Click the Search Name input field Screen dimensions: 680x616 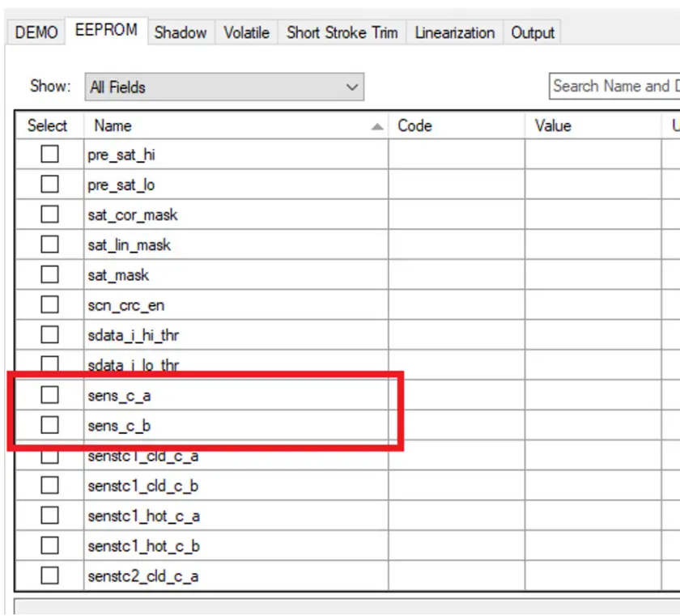pyautogui.click(x=614, y=87)
